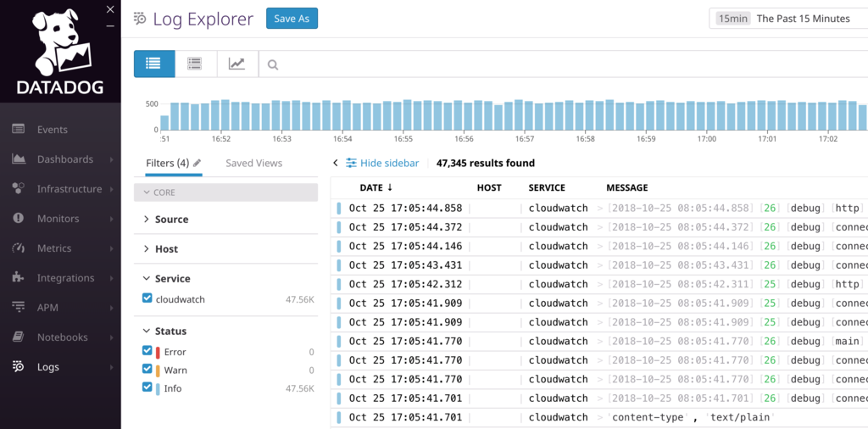Click the Log Explorer title icon
868x429 pixels.
tap(140, 19)
